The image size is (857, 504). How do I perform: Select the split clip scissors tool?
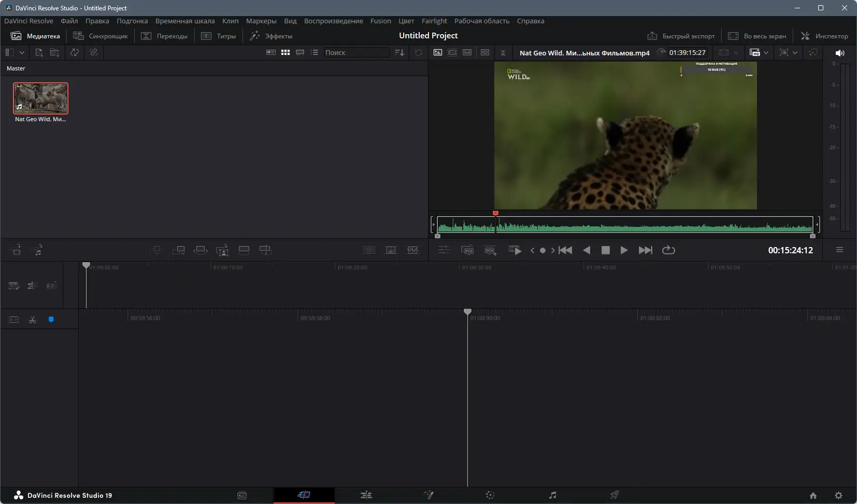click(x=33, y=319)
